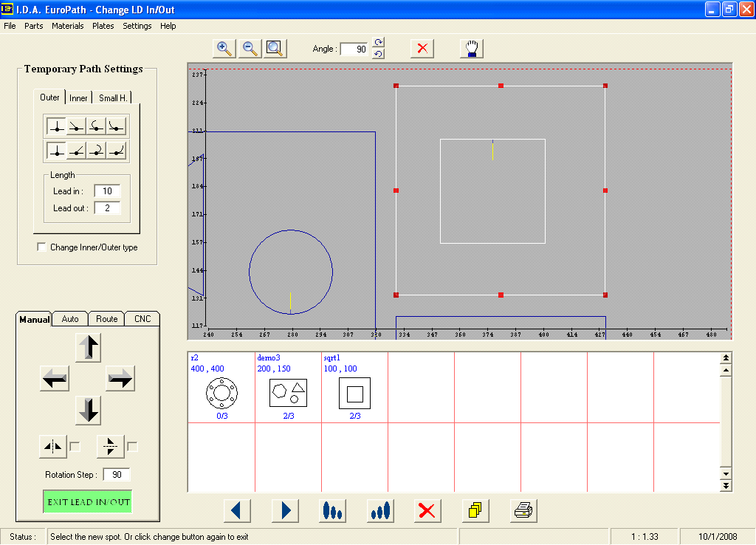Click the EXIT LEAD IN OUT button
The image size is (756, 545).
pyautogui.click(x=87, y=501)
